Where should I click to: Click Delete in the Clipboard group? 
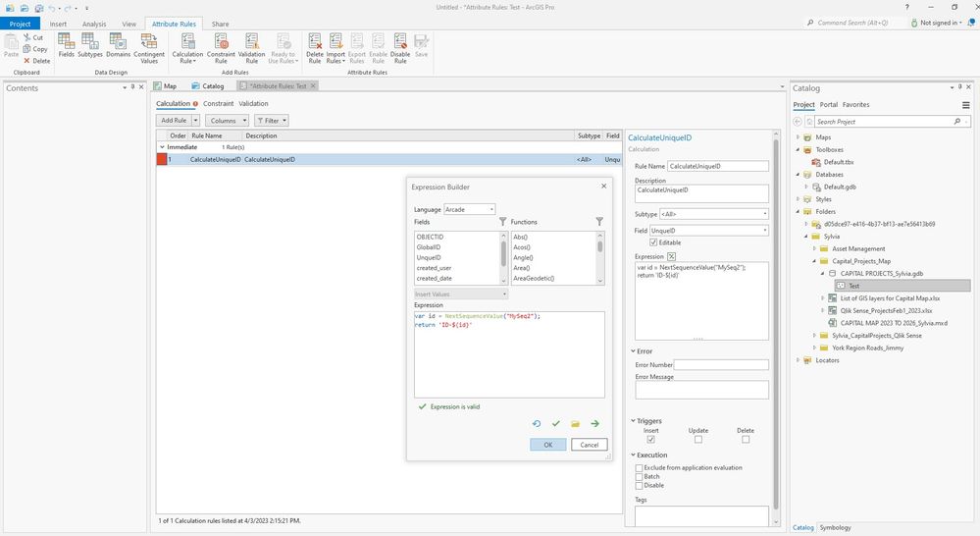[x=36, y=61]
